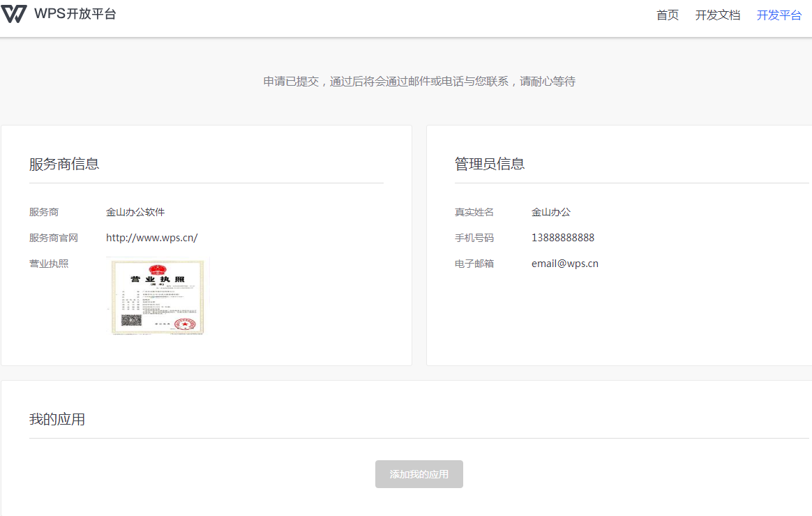Click the 营业执照 field label
Image resolution: width=812 pixels, height=516 pixels.
point(49,264)
